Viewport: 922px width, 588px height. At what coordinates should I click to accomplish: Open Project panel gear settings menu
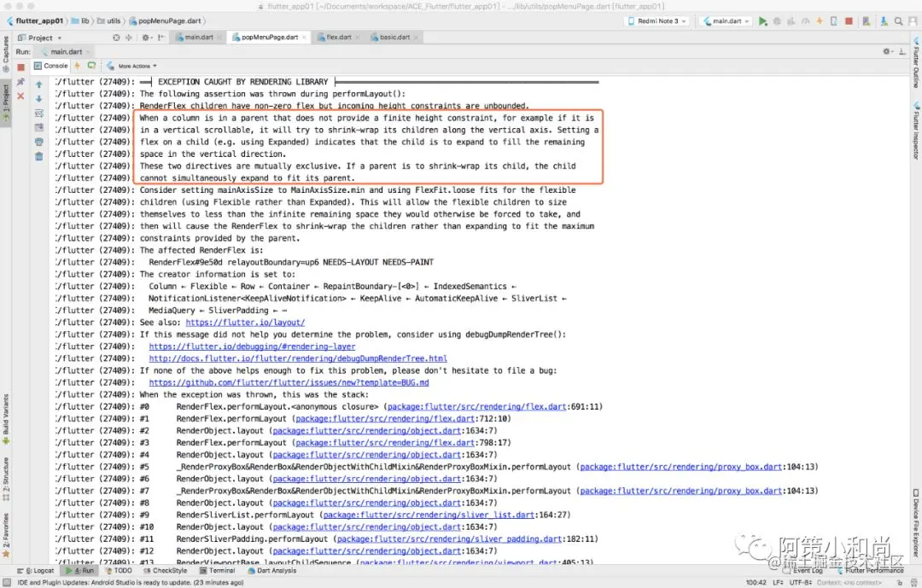coord(146,38)
